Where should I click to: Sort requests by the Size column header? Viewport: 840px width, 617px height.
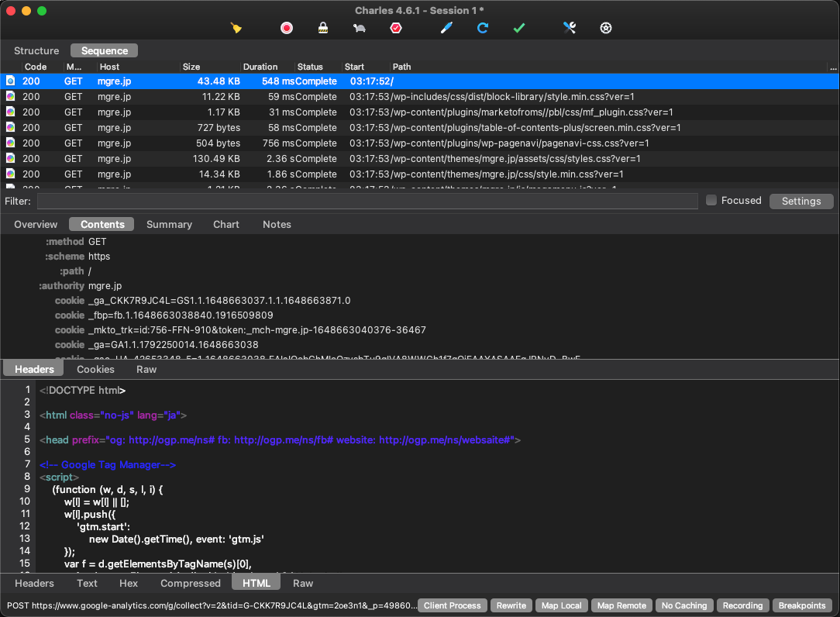[191, 67]
